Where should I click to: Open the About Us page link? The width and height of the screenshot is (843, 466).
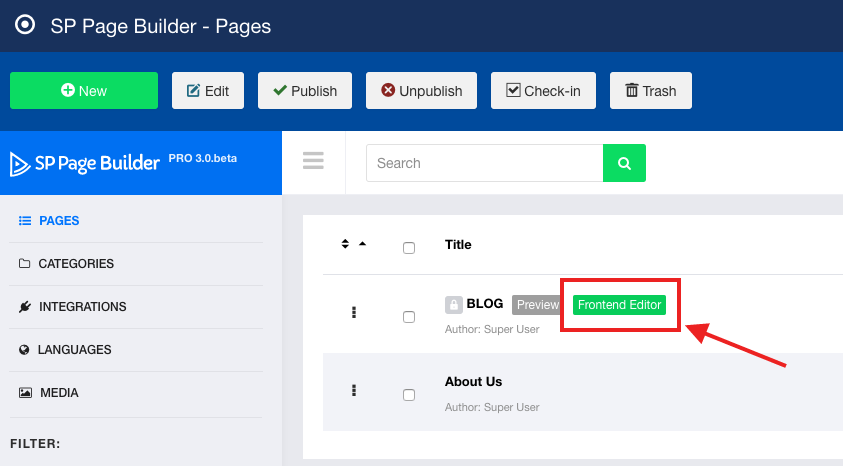474,382
